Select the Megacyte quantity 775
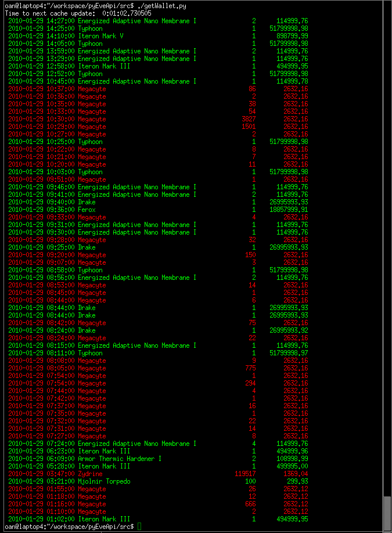This screenshot has width=392, height=533. pyautogui.click(x=250, y=368)
